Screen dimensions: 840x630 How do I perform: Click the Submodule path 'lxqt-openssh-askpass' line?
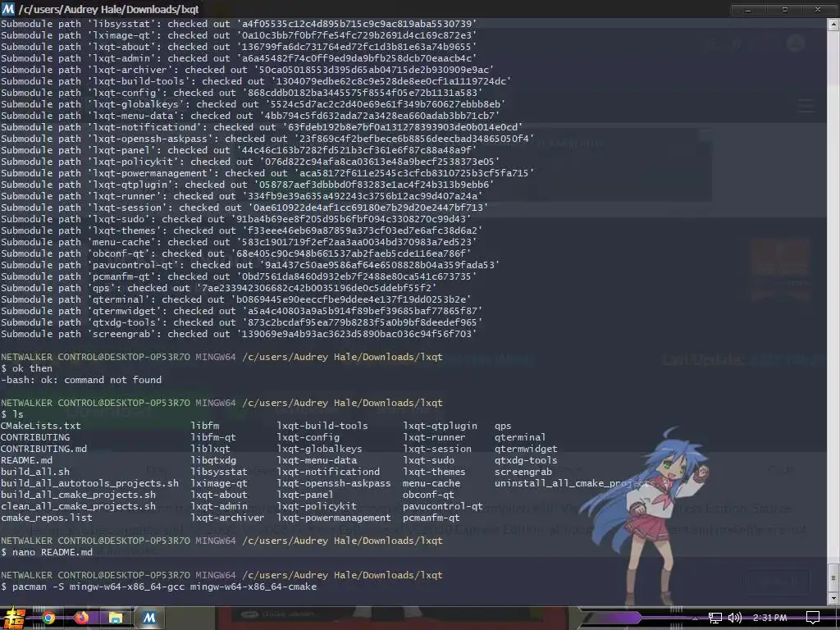[267, 139]
